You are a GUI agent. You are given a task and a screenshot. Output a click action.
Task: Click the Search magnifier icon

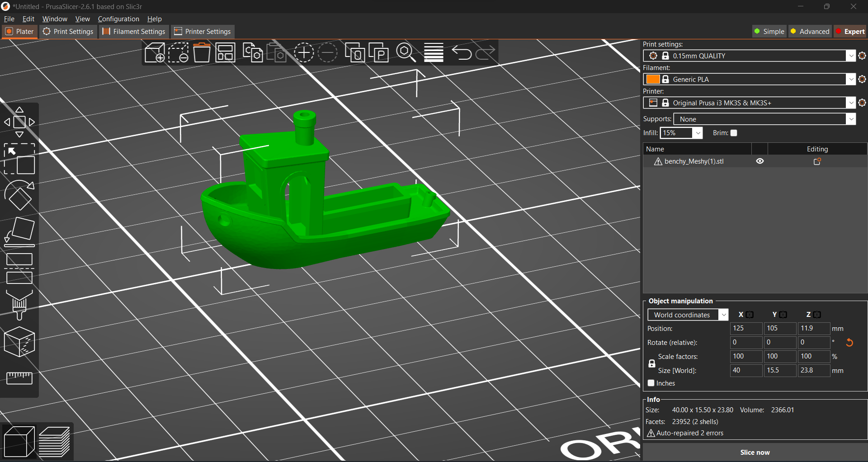point(406,53)
